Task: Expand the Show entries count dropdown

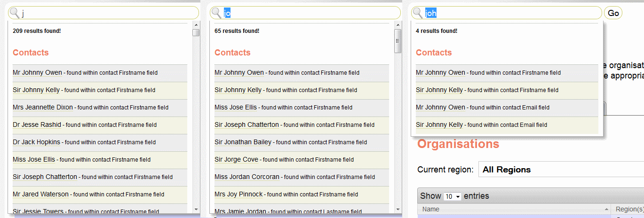Action: point(453,196)
